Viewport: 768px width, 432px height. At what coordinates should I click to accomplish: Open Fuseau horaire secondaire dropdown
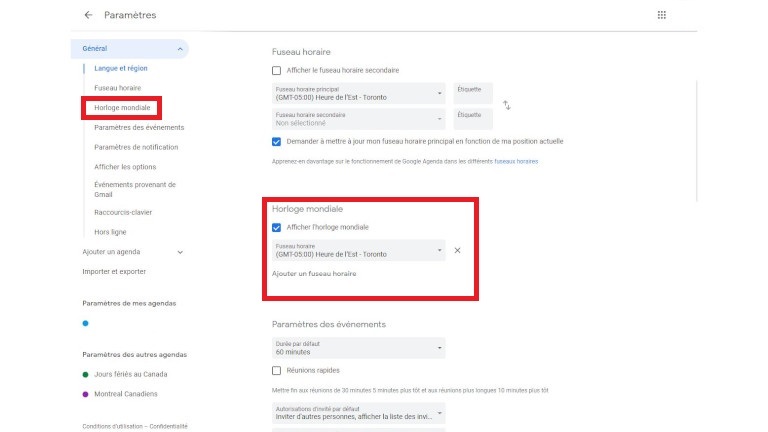point(359,119)
